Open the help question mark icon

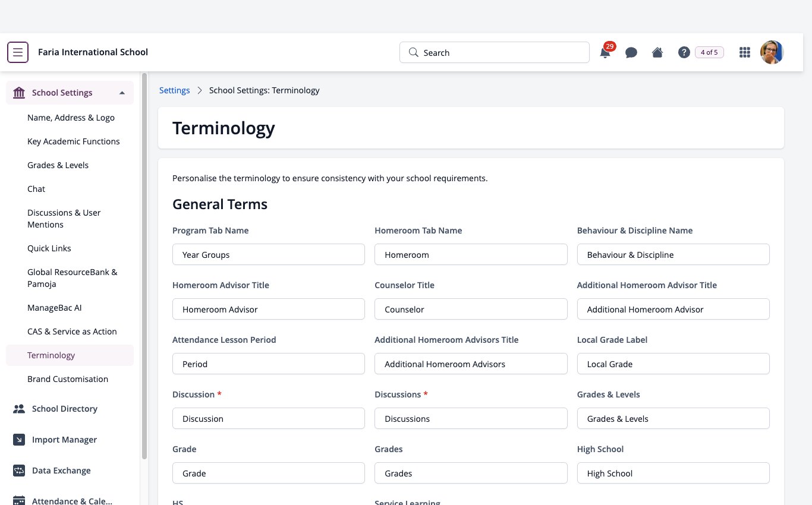click(x=684, y=52)
